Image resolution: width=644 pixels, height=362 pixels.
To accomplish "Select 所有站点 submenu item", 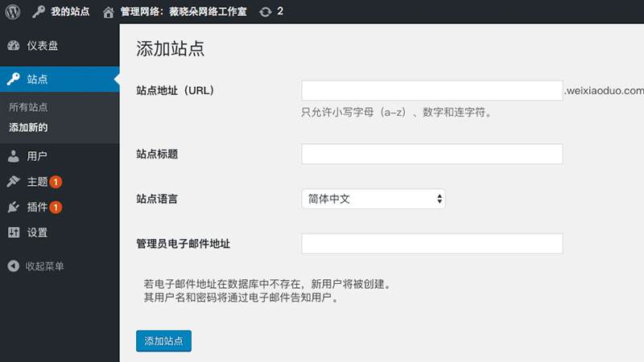I will point(28,107).
